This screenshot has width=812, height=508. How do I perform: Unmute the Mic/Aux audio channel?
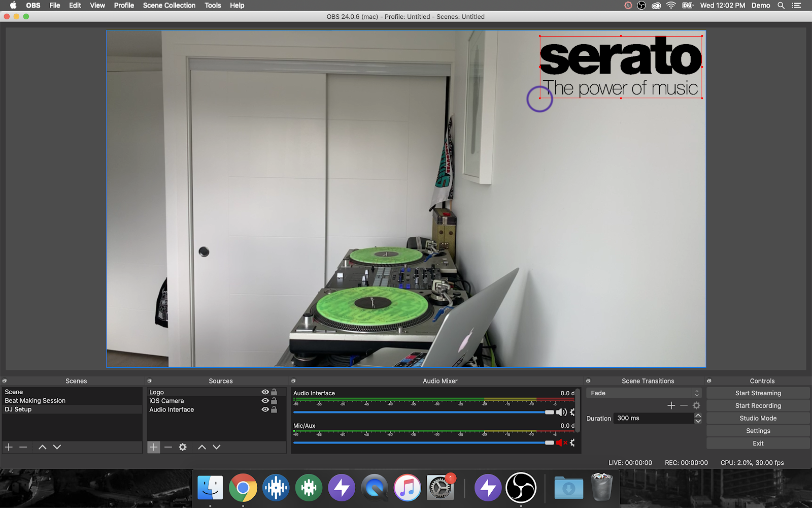(561, 443)
